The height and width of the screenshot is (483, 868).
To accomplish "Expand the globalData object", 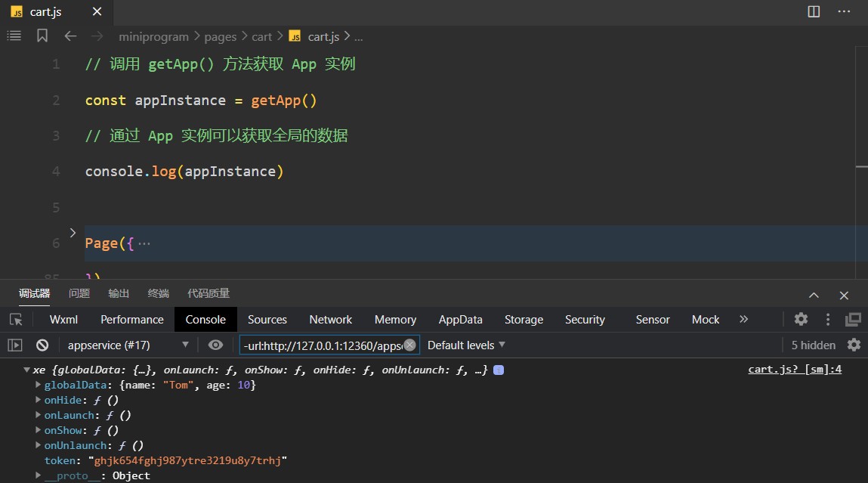I will pos(39,385).
